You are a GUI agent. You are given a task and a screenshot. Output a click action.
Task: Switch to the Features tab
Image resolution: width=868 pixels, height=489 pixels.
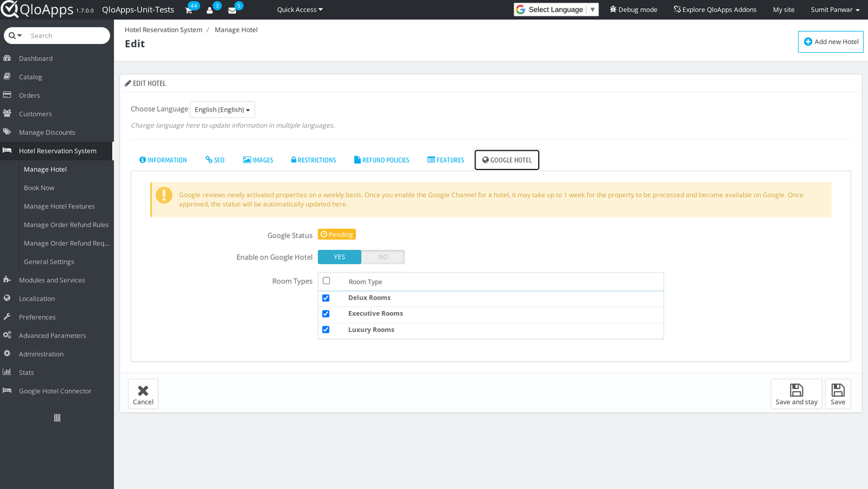pyautogui.click(x=446, y=160)
